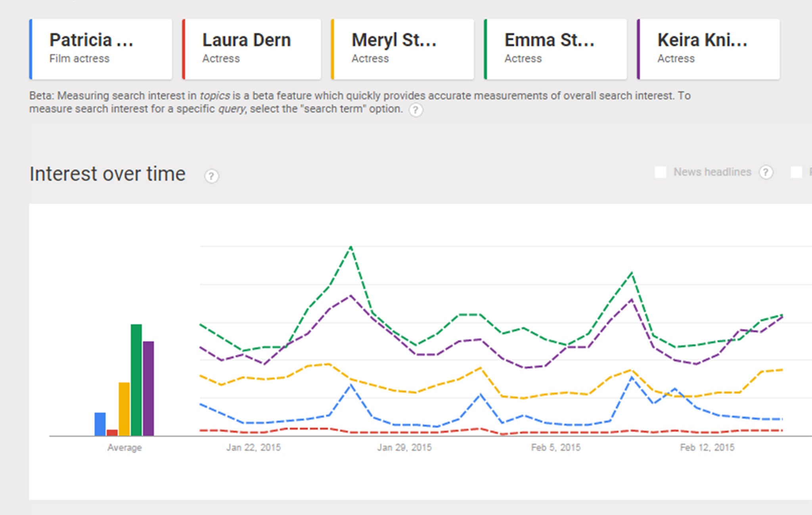Image resolution: width=812 pixels, height=515 pixels.
Task: Click the Feb 12, 2015 axis label
Action: [x=707, y=447]
